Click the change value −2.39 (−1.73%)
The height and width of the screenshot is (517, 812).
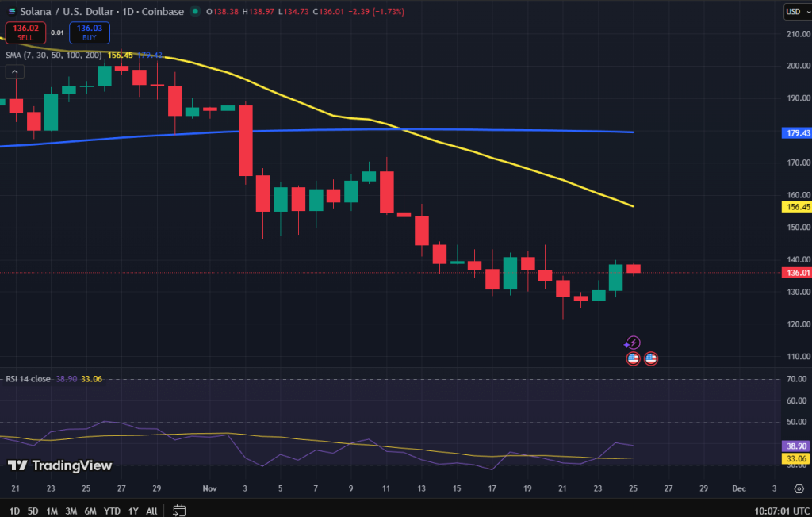click(376, 11)
